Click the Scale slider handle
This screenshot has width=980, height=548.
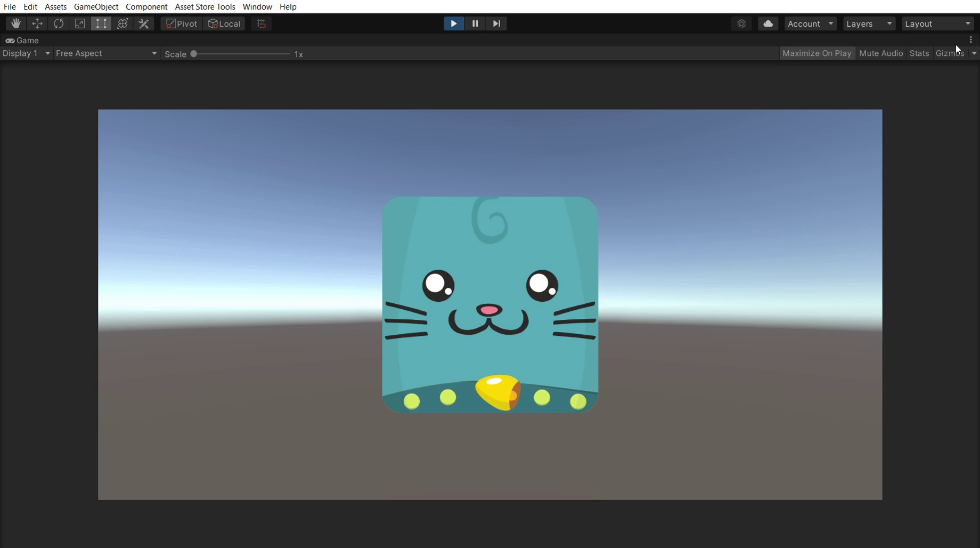click(x=194, y=54)
